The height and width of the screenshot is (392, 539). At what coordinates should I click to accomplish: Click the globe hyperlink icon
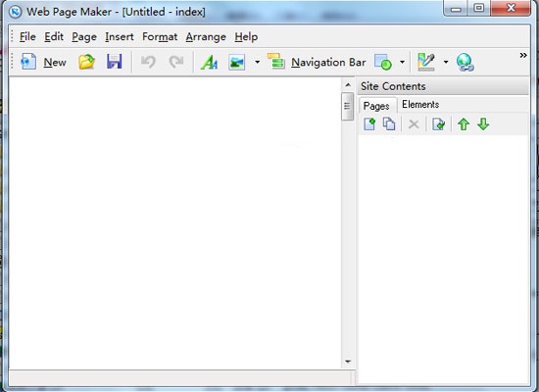coord(465,63)
